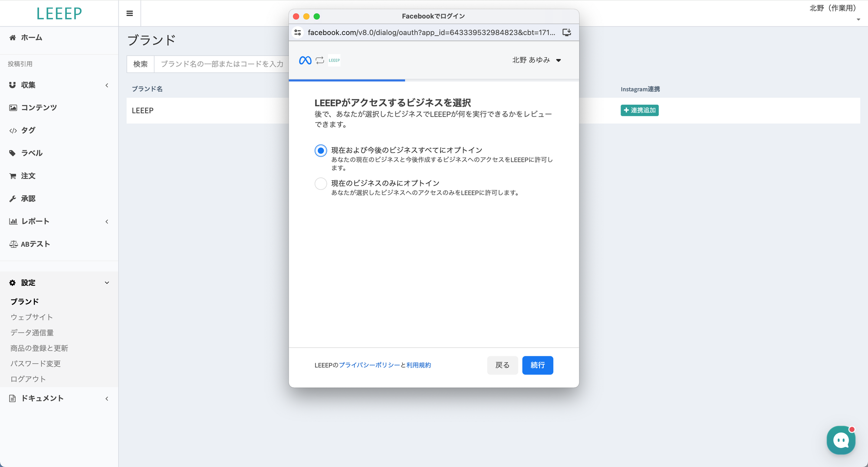The image size is (868, 467).
Task: Click the code icon beside タグ
Action: coord(13,131)
